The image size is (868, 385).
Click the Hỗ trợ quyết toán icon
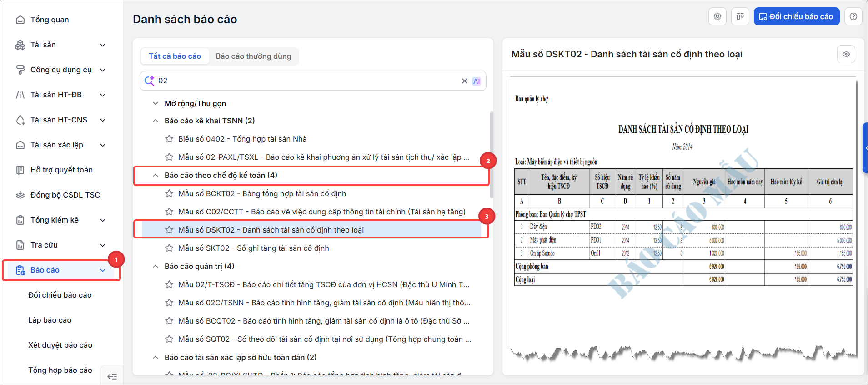pos(20,170)
